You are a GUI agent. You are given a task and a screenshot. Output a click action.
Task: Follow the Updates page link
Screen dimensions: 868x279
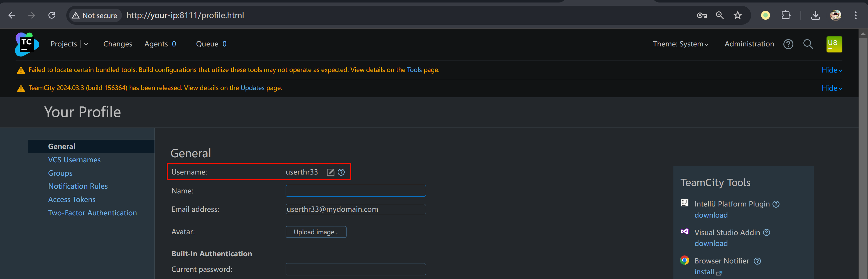pyautogui.click(x=252, y=88)
